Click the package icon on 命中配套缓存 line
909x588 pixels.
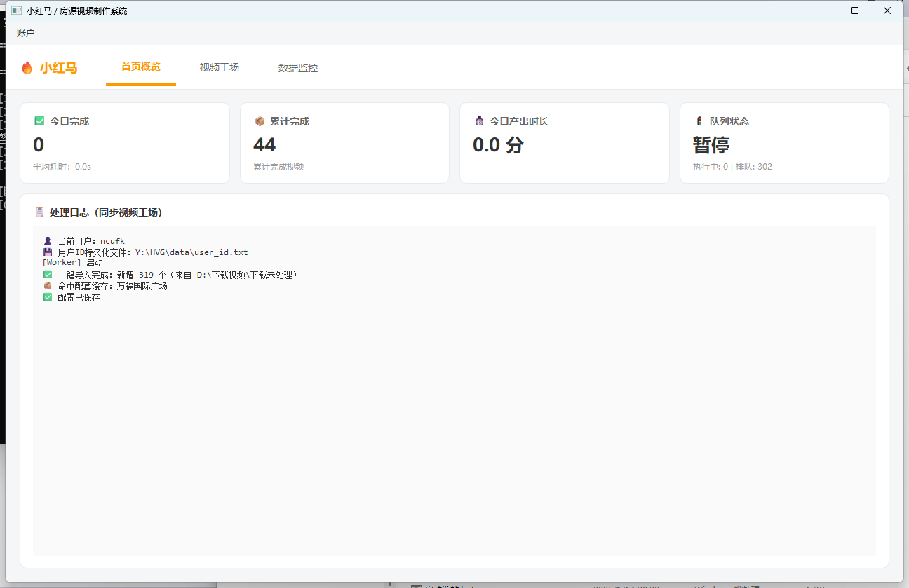48,286
